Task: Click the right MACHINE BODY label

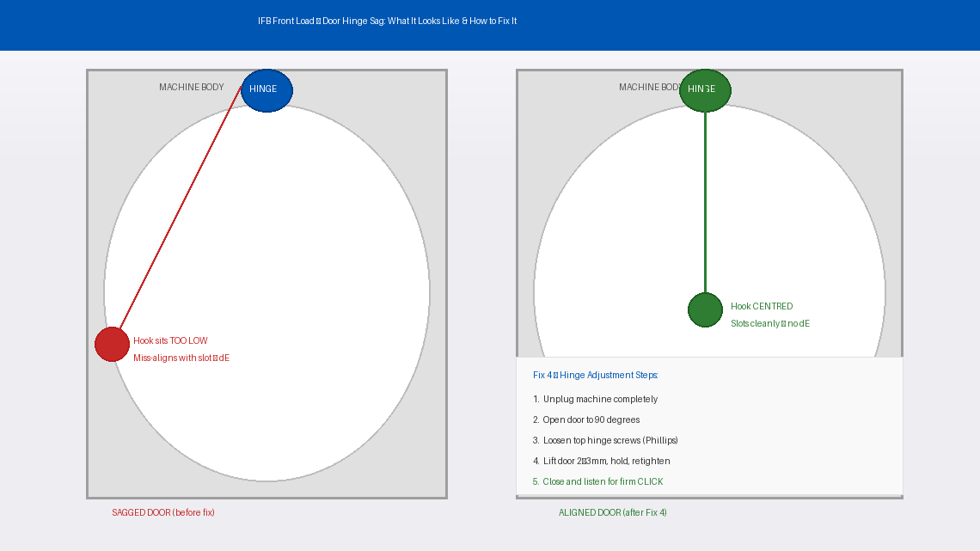Action: [x=649, y=88]
